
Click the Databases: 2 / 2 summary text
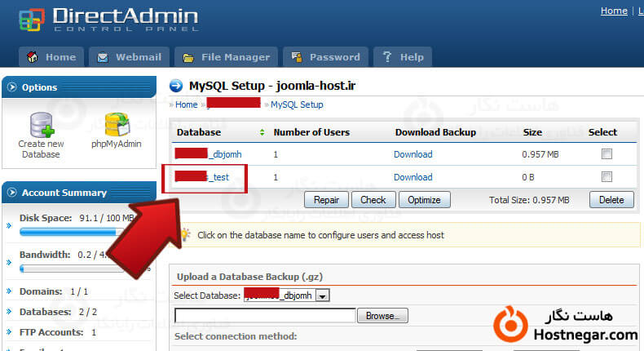(59, 312)
